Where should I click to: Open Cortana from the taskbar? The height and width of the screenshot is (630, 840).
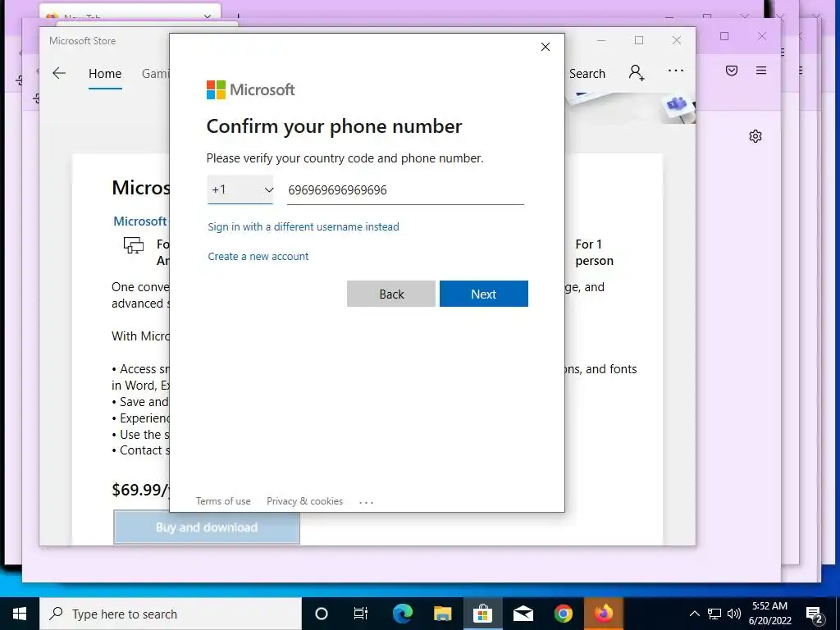322,614
